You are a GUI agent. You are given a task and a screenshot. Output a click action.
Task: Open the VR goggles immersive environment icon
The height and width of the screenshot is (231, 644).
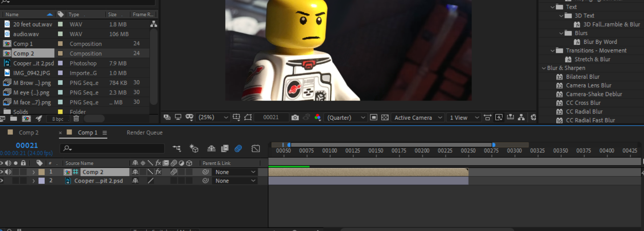click(x=189, y=117)
